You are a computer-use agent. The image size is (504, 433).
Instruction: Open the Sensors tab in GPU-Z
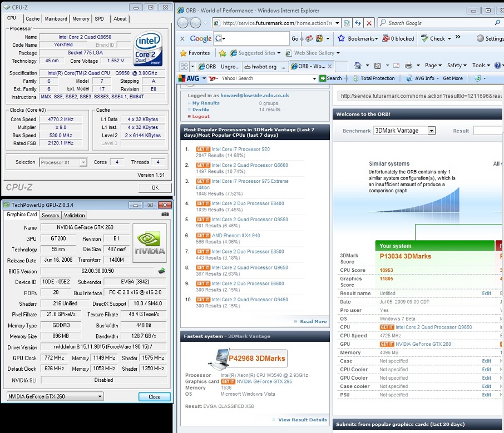point(51,215)
